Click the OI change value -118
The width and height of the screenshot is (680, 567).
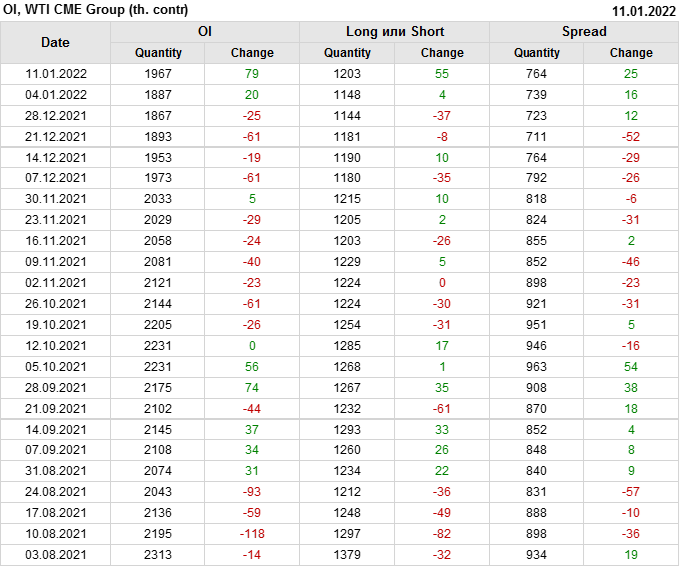tap(252, 534)
